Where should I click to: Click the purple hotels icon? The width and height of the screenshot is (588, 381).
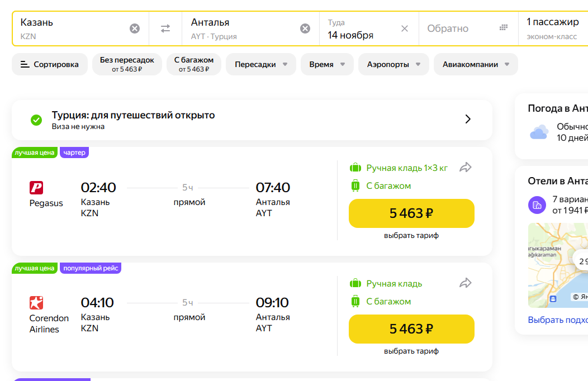click(x=537, y=205)
